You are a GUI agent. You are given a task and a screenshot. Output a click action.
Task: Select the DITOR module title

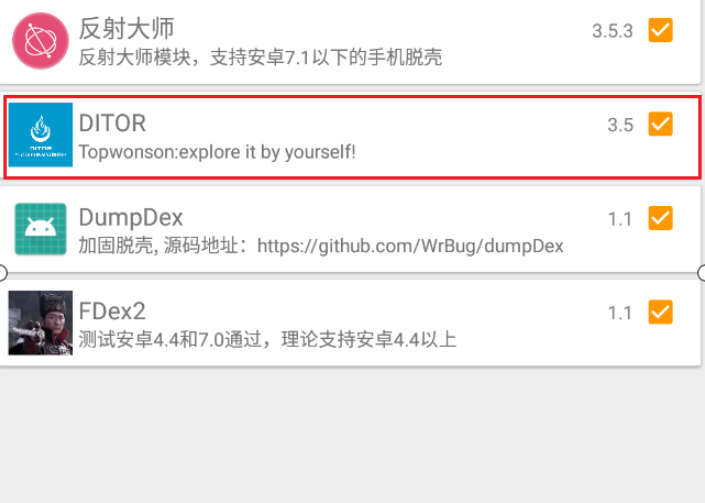point(112,123)
